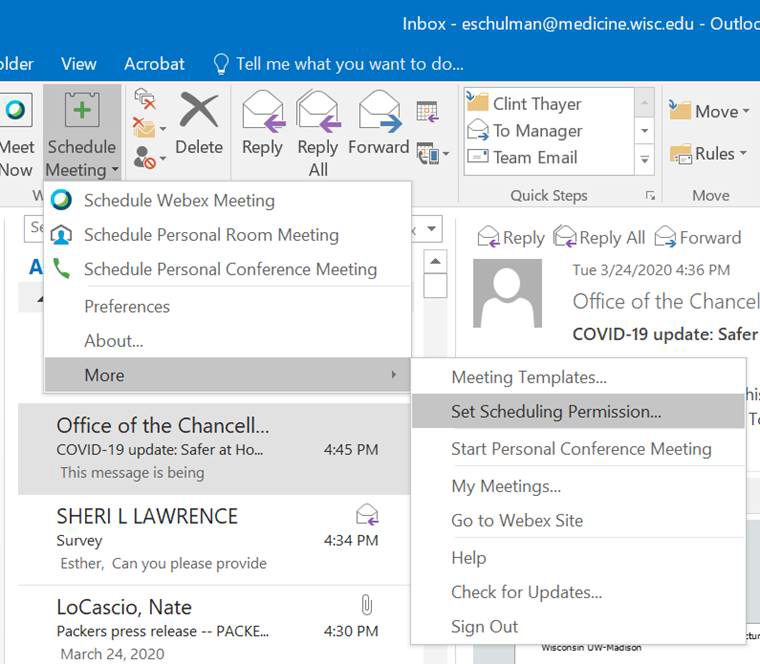Click Forward in the reading pane
Screen dimensions: 760x664
coord(698,237)
